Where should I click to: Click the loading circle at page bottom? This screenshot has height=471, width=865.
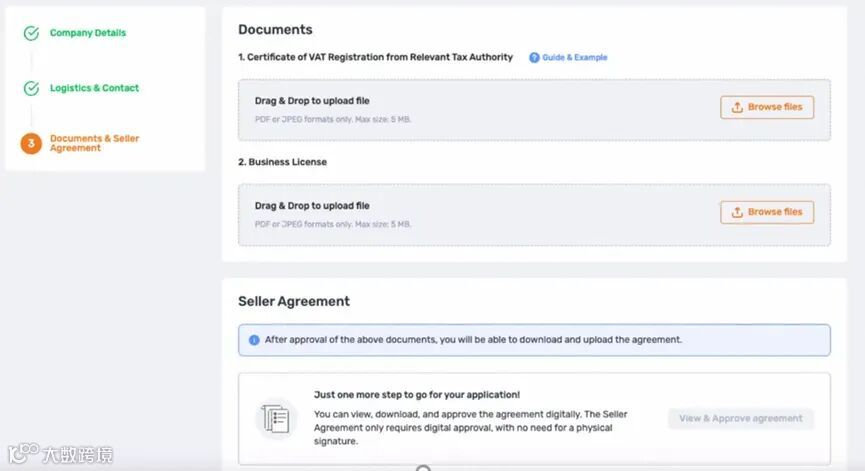pyautogui.click(x=423, y=468)
